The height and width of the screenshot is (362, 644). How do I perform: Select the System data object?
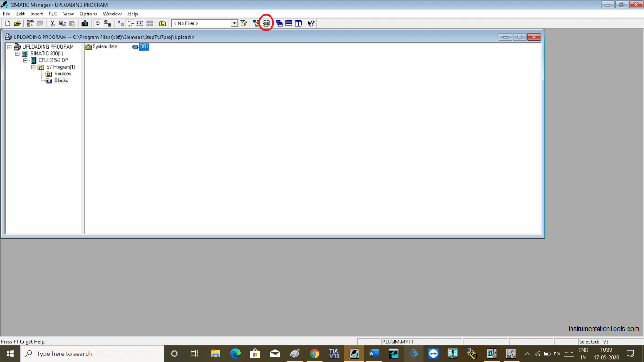pos(101,47)
